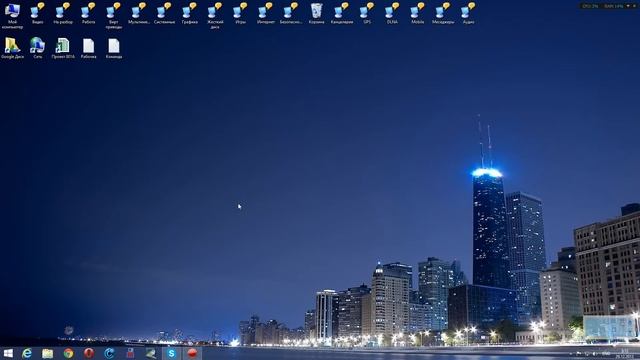Open the Игры desktop shortcut
640x360 pixels.
tap(240, 13)
